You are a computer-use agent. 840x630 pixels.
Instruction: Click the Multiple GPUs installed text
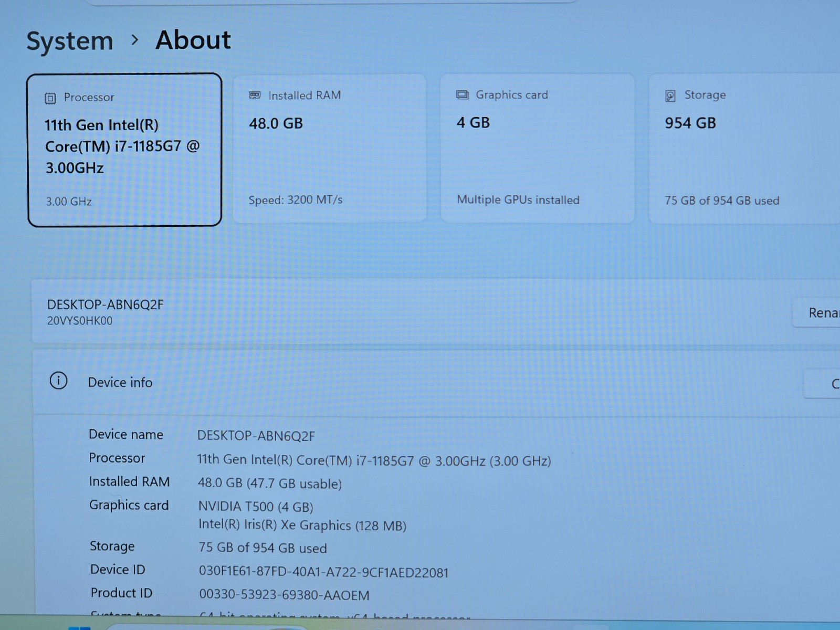[x=518, y=200]
